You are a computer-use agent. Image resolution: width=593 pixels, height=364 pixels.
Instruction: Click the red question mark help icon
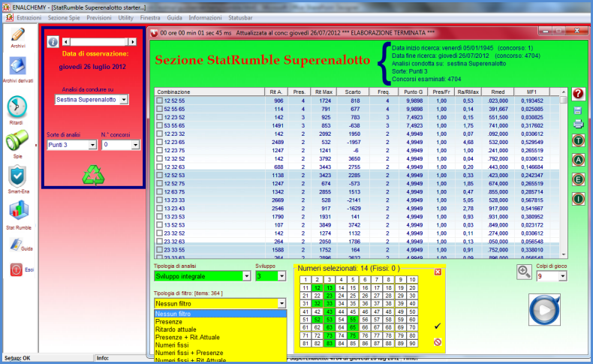578,93
